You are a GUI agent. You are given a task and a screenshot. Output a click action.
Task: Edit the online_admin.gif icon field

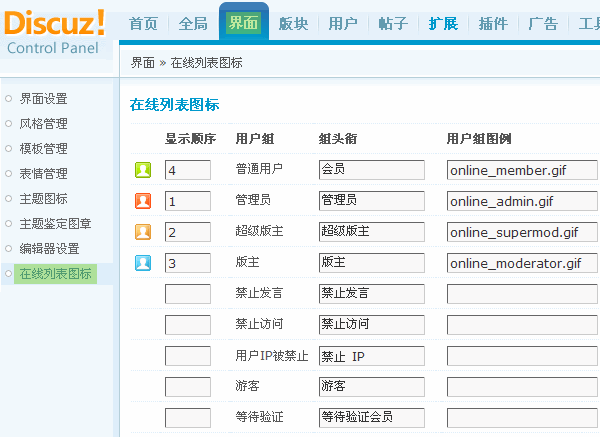click(522, 201)
